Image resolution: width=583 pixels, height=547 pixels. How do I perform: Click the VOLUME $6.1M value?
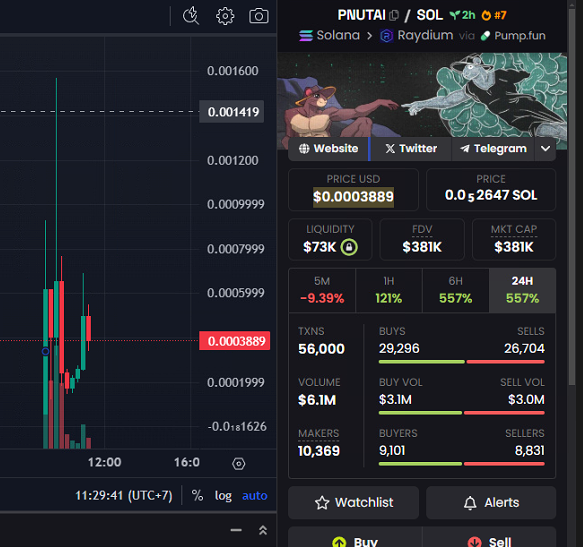pyautogui.click(x=317, y=400)
